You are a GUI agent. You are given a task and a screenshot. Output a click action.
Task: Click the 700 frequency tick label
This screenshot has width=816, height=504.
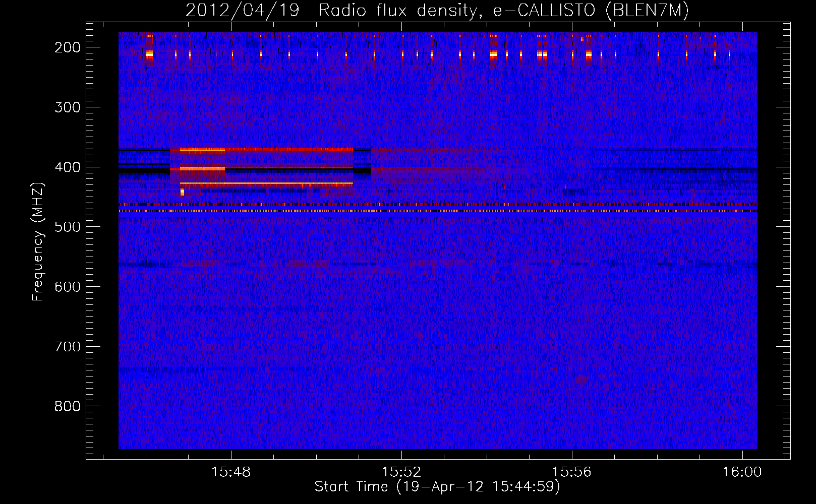click(68, 347)
